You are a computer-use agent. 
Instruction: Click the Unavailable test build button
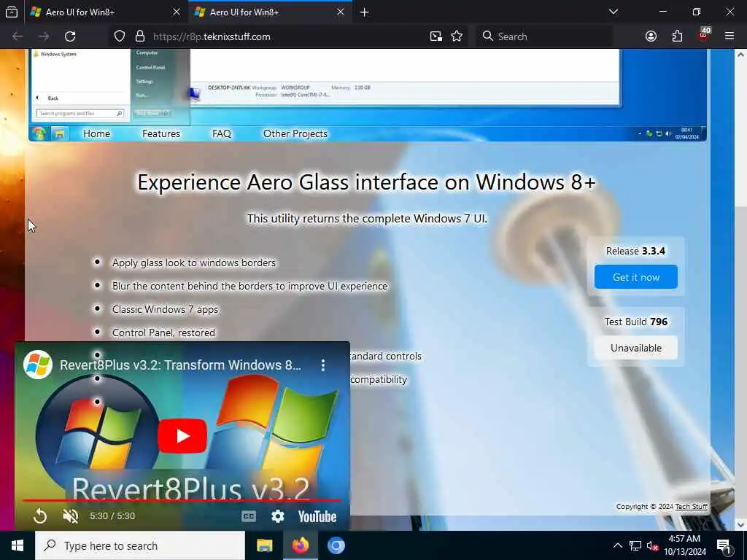pos(635,348)
